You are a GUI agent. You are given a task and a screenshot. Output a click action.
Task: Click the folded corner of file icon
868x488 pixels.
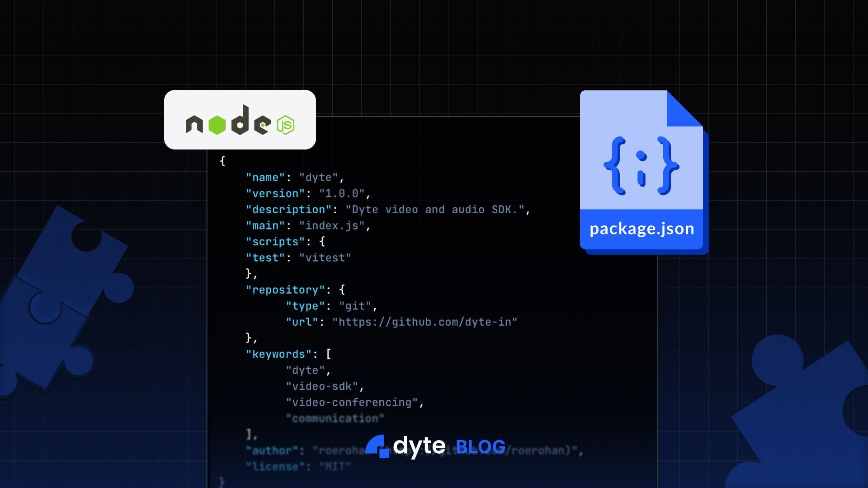(685, 108)
